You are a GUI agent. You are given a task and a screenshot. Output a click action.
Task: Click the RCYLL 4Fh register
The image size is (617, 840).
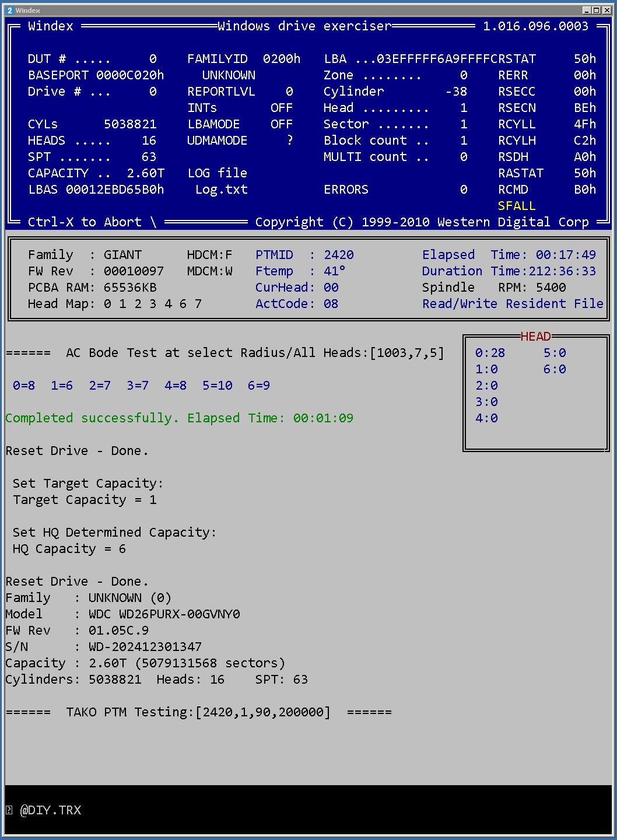pyautogui.click(x=547, y=124)
